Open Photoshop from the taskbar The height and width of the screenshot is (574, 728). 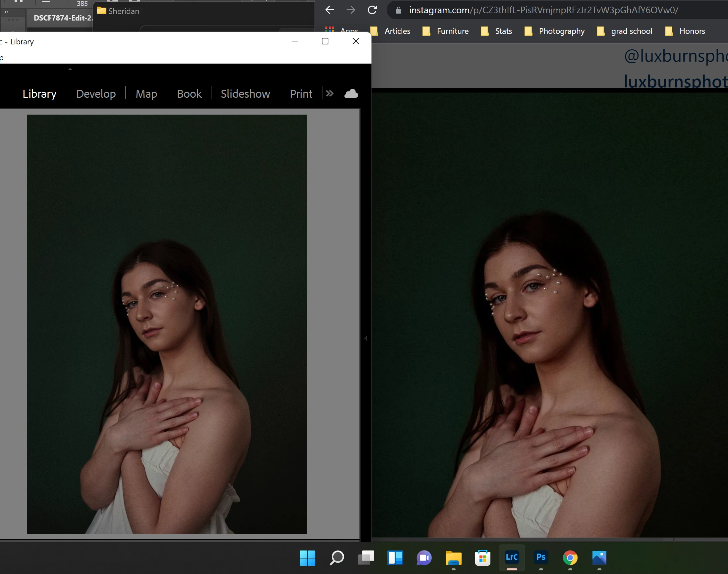click(x=541, y=557)
